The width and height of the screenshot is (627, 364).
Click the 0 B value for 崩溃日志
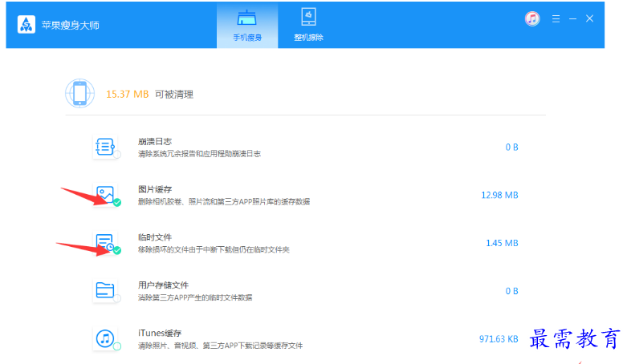coord(512,147)
